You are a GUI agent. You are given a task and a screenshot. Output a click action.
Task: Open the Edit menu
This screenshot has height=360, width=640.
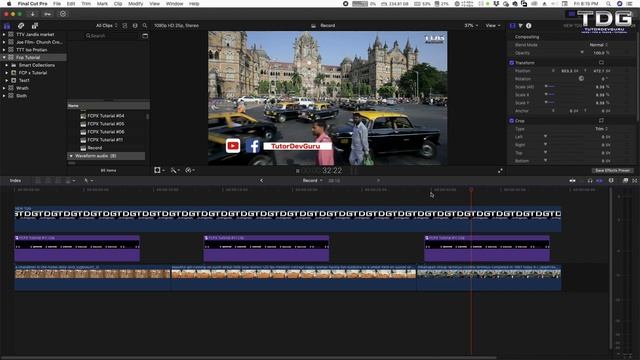pyautogui.click(x=71, y=4)
